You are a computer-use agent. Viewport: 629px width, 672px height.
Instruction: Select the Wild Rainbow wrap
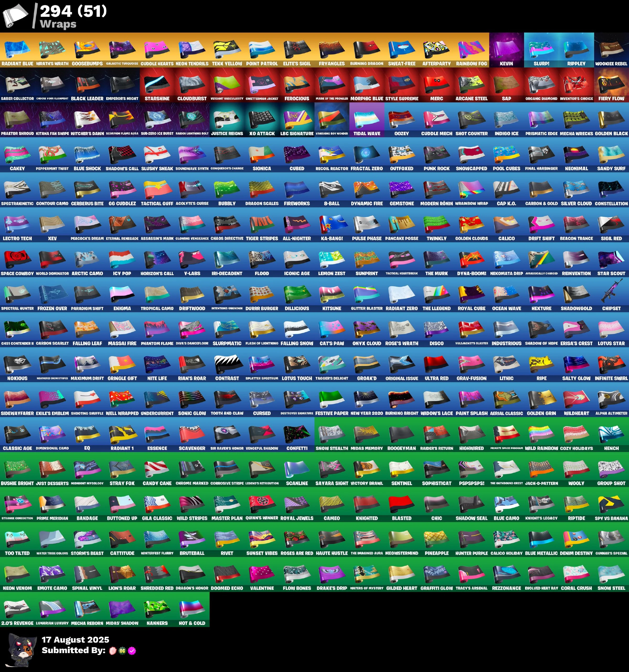coord(541,434)
